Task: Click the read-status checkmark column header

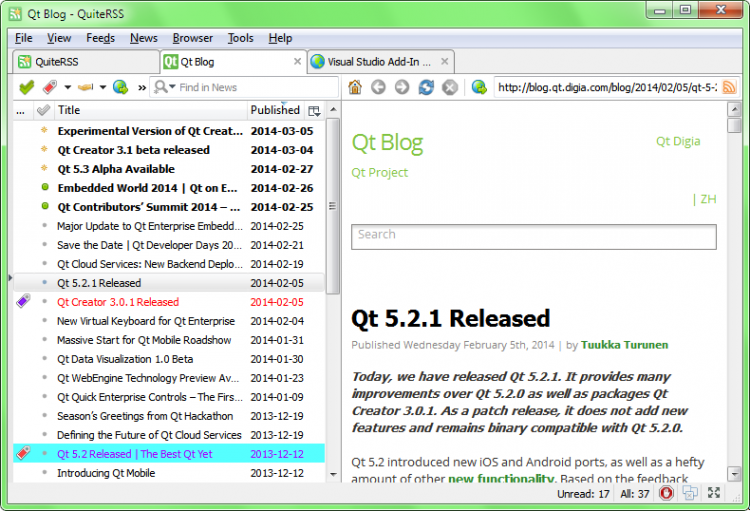Action: click(44, 111)
